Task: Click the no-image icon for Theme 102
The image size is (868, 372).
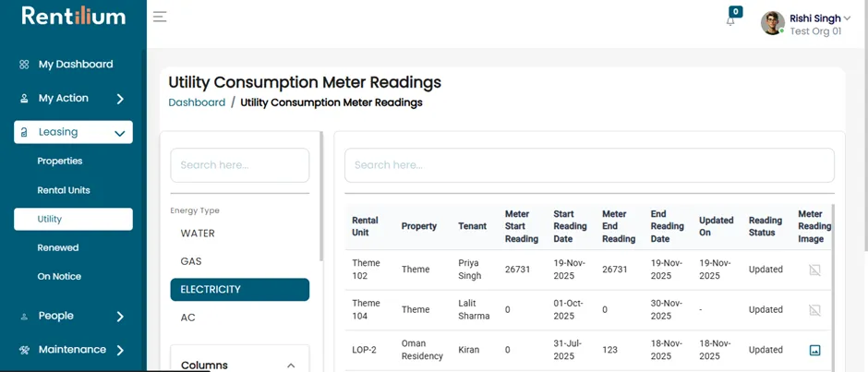Action: point(814,270)
